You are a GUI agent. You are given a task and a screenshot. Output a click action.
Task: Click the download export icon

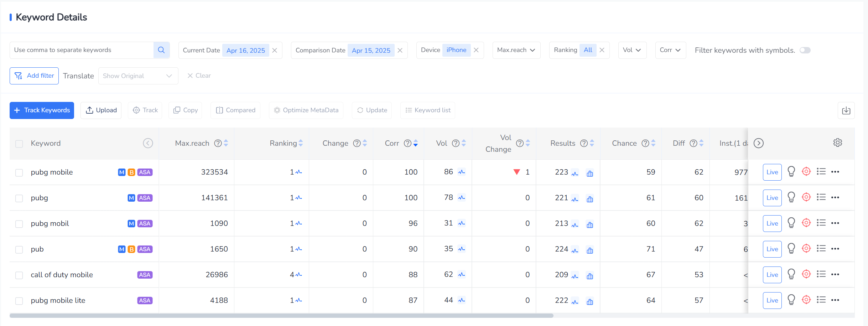tap(846, 110)
